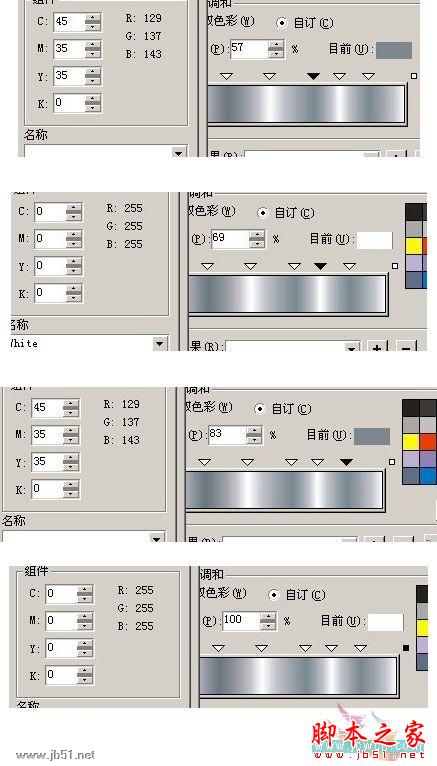Click the minus button beside the preset dropdown

[406, 348]
